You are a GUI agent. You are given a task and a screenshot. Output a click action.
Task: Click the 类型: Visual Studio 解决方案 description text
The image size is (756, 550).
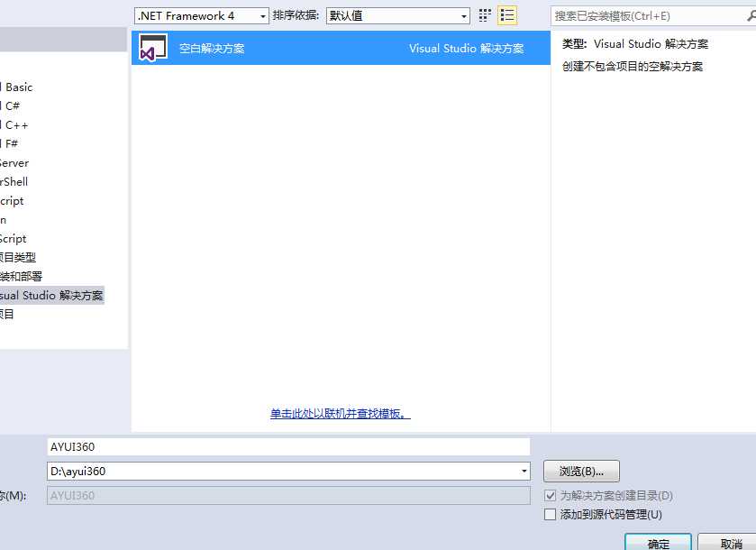pyautogui.click(x=635, y=44)
